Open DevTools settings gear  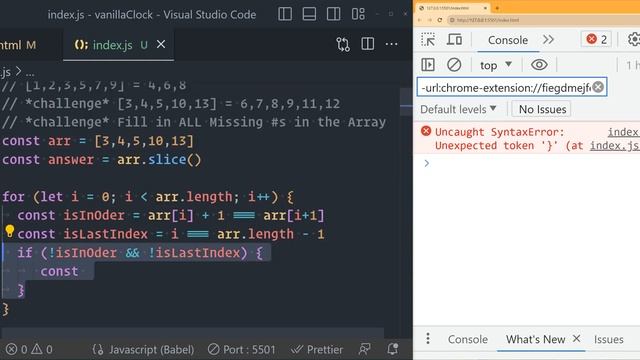click(x=633, y=39)
